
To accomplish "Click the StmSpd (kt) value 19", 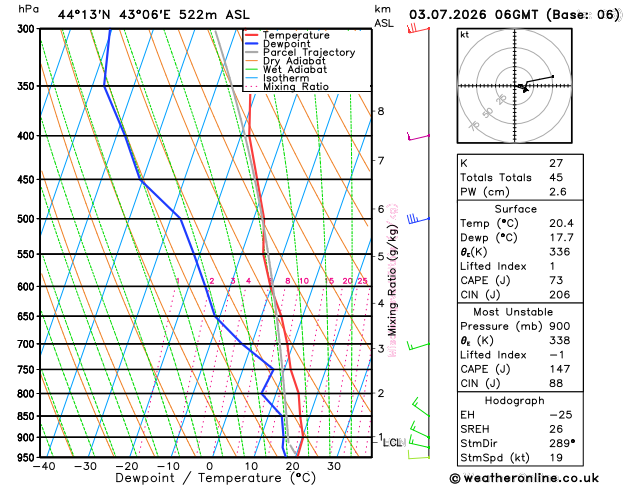I will coord(556,458).
